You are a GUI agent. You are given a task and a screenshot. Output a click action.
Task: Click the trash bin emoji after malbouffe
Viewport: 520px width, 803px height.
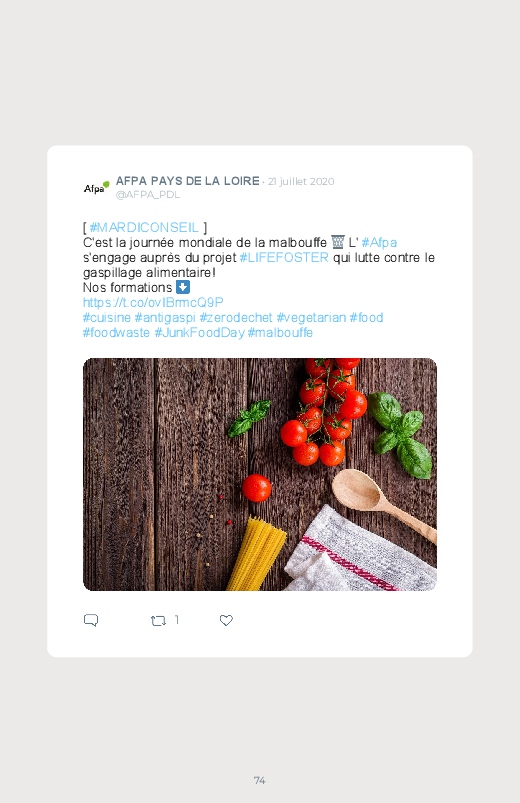tap(338, 242)
